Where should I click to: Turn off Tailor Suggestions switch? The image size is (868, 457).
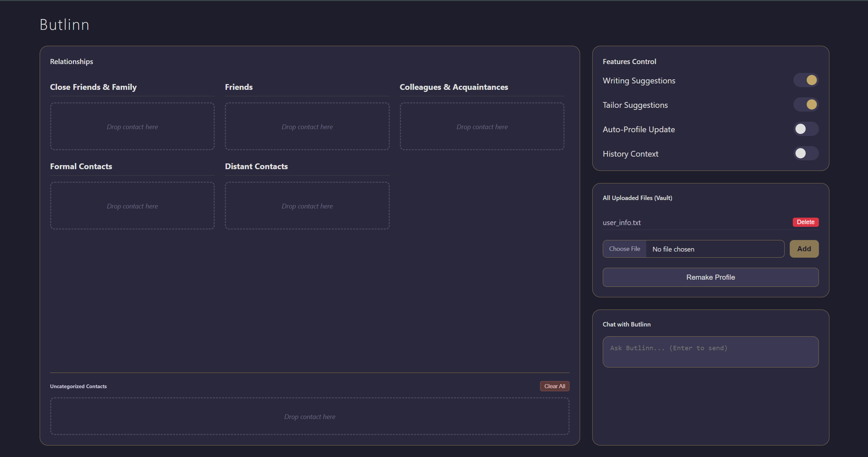(806, 105)
